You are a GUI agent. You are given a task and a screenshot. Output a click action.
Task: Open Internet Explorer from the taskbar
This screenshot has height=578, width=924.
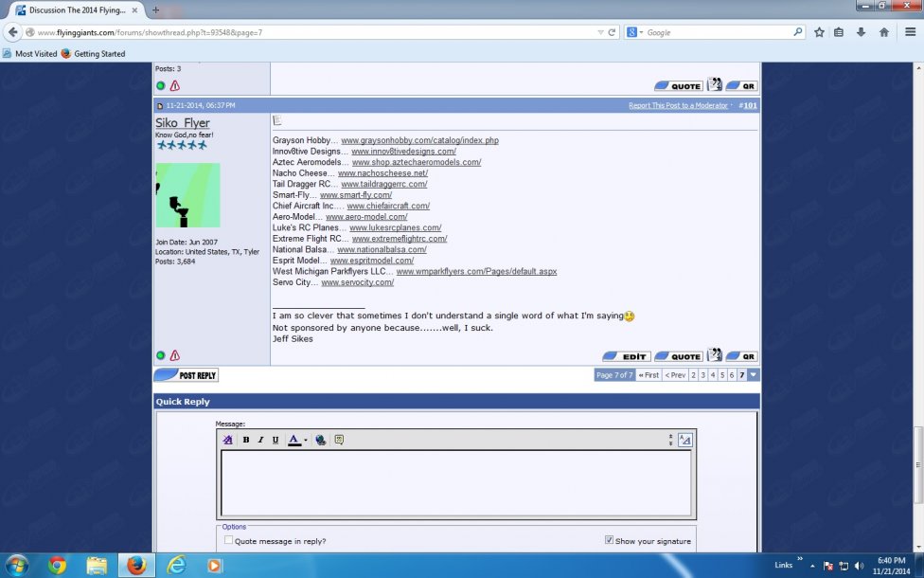(x=176, y=565)
